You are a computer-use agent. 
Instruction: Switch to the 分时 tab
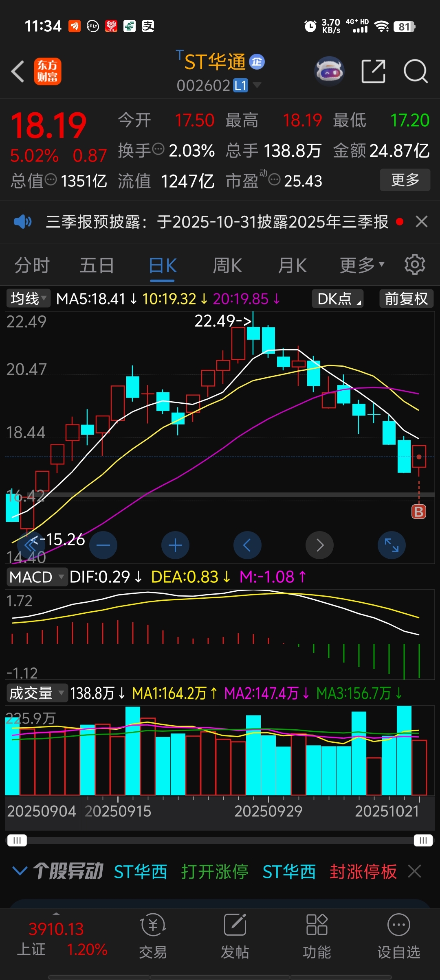pos(32,265)
